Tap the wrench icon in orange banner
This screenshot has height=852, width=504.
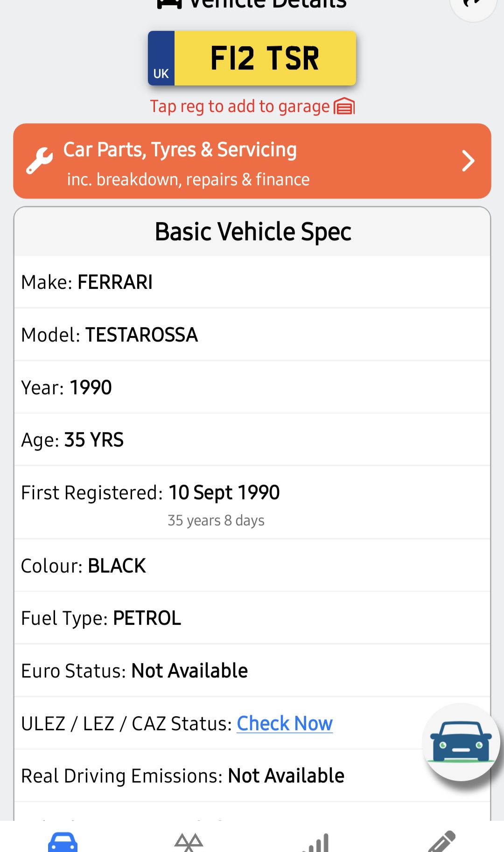point(39,161)
